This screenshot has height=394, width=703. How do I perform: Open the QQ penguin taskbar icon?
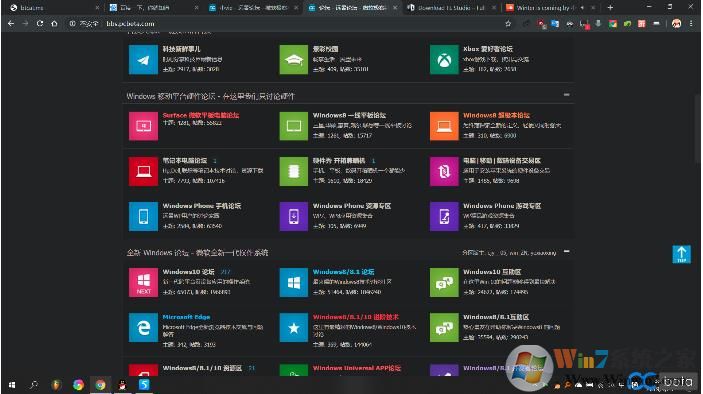[122, 385]
